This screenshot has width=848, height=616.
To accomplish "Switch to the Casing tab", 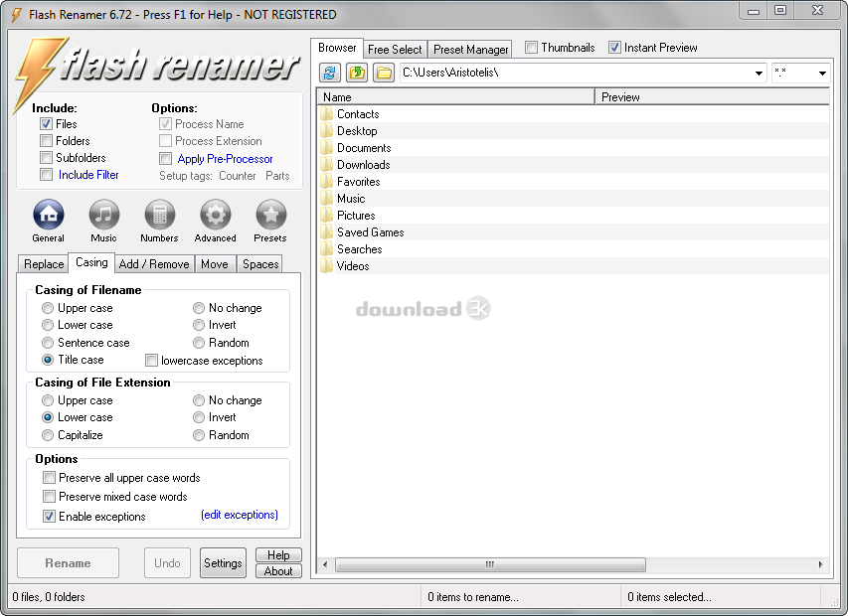I will coord(91,262).
